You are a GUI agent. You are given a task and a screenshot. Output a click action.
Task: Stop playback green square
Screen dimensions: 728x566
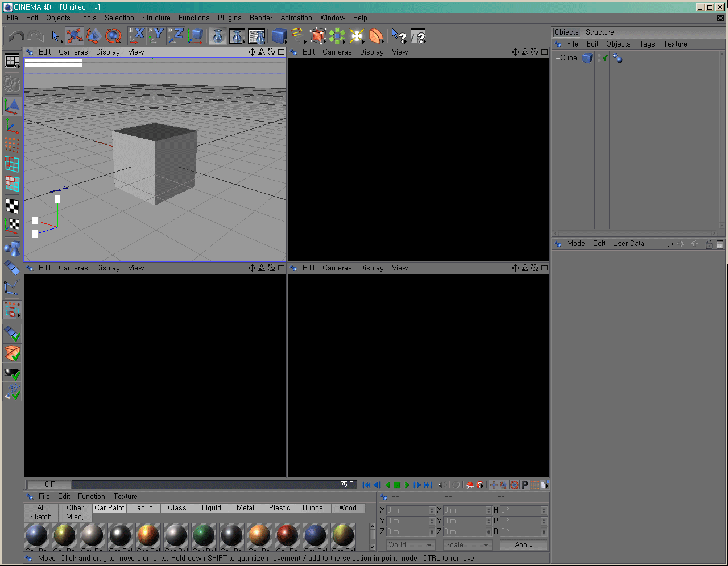397,485
